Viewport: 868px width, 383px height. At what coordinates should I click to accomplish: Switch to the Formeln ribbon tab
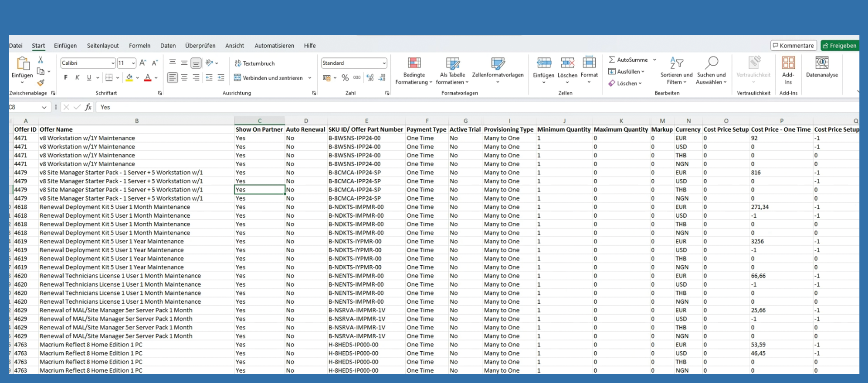[139, 46]
